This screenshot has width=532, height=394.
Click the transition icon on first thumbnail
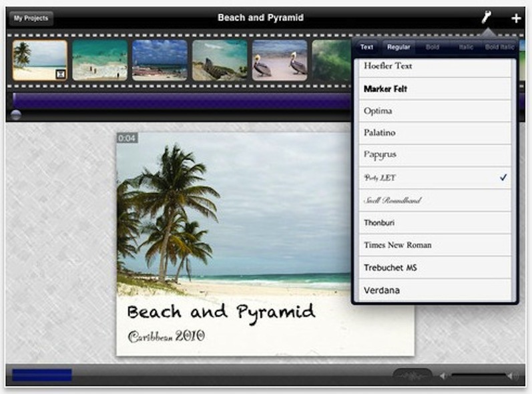61,74
